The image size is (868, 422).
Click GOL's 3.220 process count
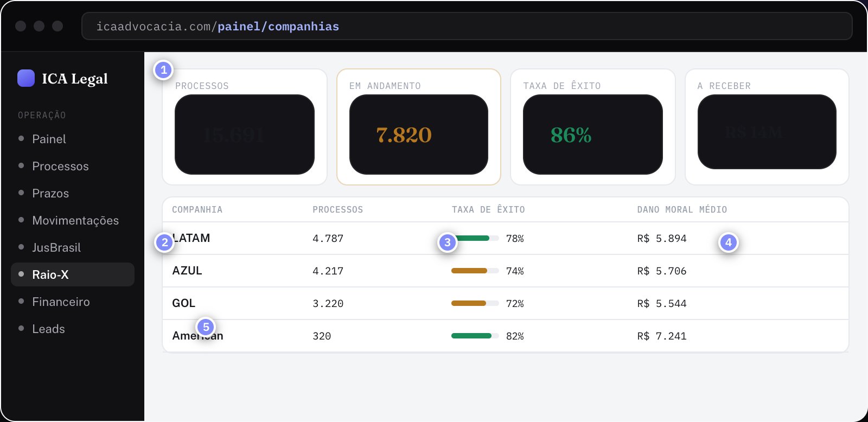coord(328,303)
